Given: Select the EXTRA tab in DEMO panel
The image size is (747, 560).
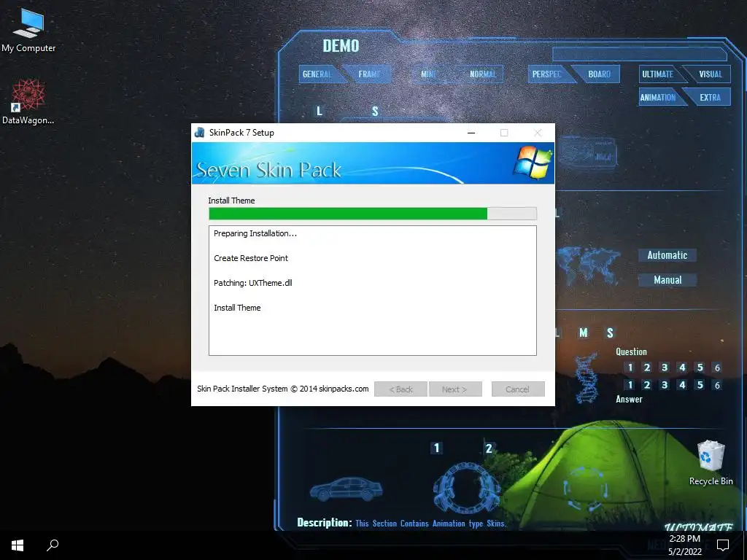Looking at the screenshot, I should 710,97.
